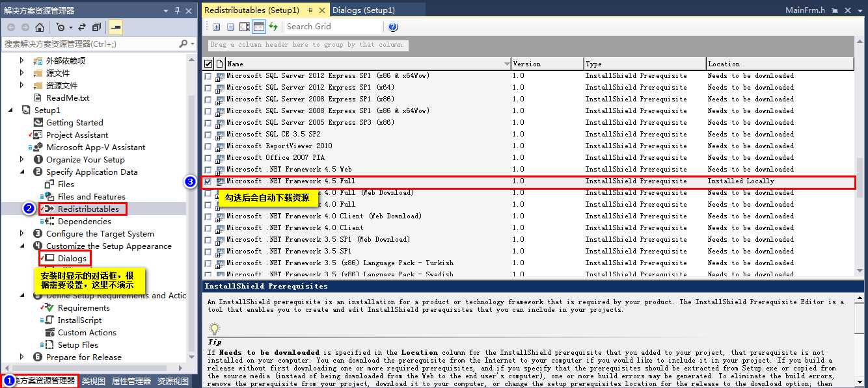Select ReadMe.txt file in tree

tap(68, 97)
